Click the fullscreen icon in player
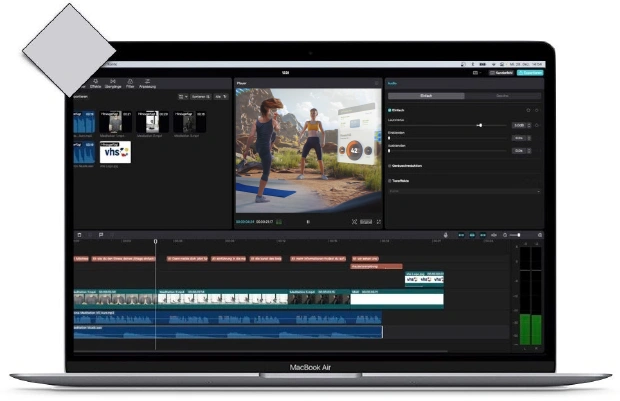620x401 pixels. pos(377,221)
